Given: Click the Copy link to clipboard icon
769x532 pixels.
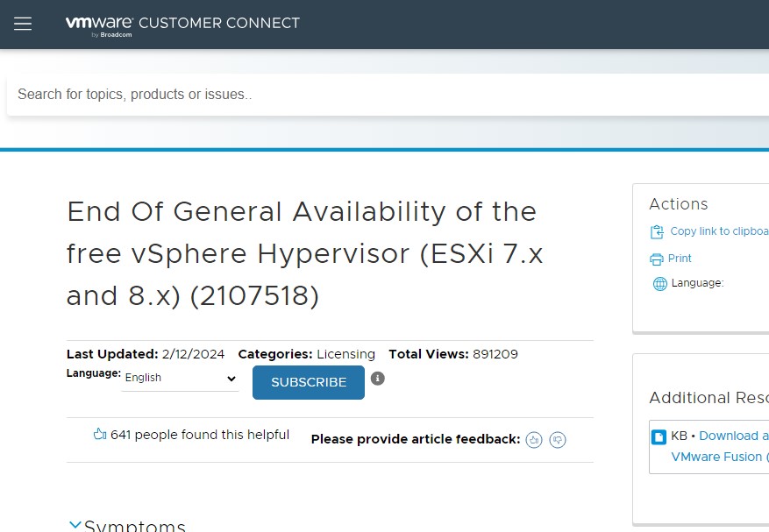Looking at the screenshot, I should tap(656, 231).
